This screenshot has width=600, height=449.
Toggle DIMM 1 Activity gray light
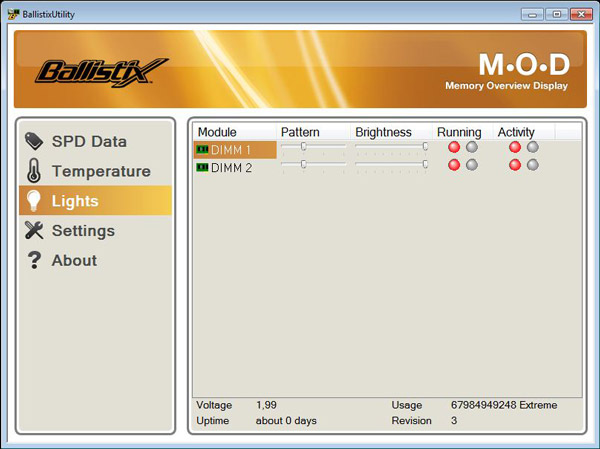(x=533, y=147)
